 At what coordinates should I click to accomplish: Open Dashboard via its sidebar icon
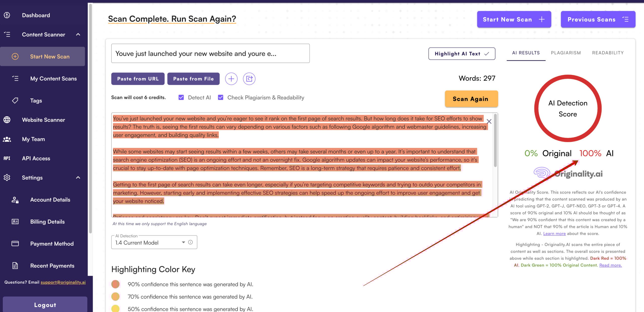click(7, 15)
